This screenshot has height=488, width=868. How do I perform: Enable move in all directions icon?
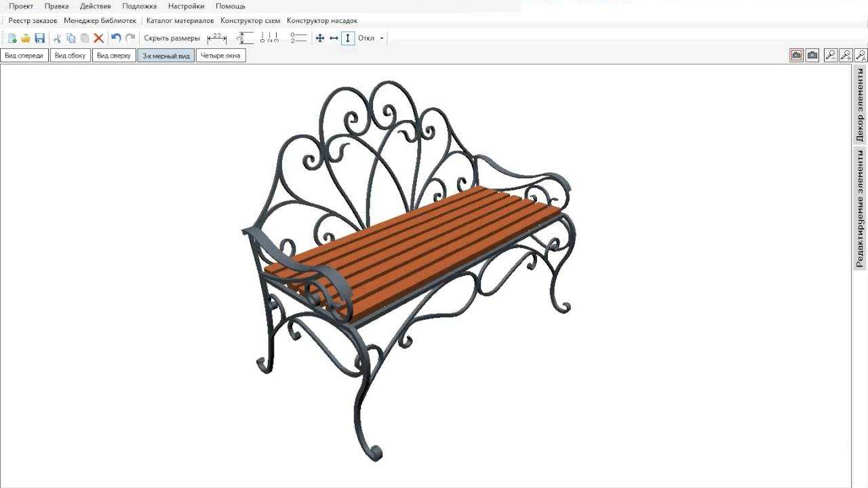pos(320,39)
